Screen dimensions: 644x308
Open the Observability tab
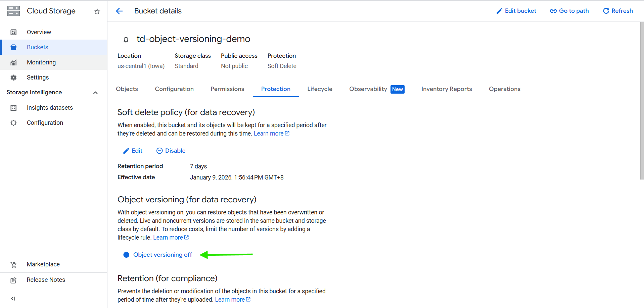click(368, 89)
